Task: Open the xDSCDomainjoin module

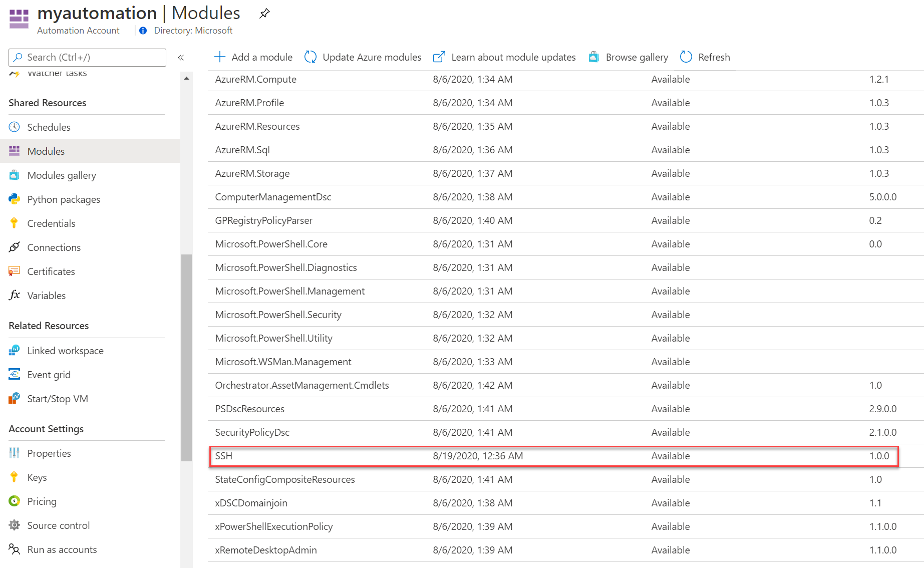Action: [x=251, y=503]
